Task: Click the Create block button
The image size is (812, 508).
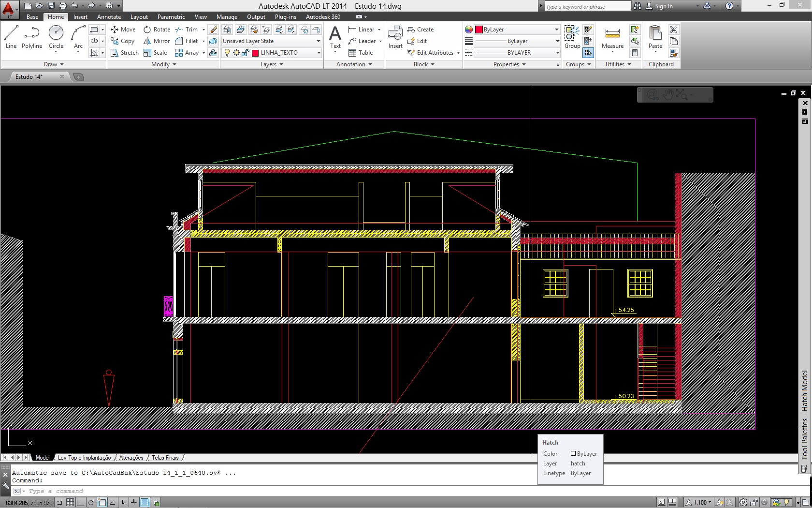Action: click(x=420, y=30)
